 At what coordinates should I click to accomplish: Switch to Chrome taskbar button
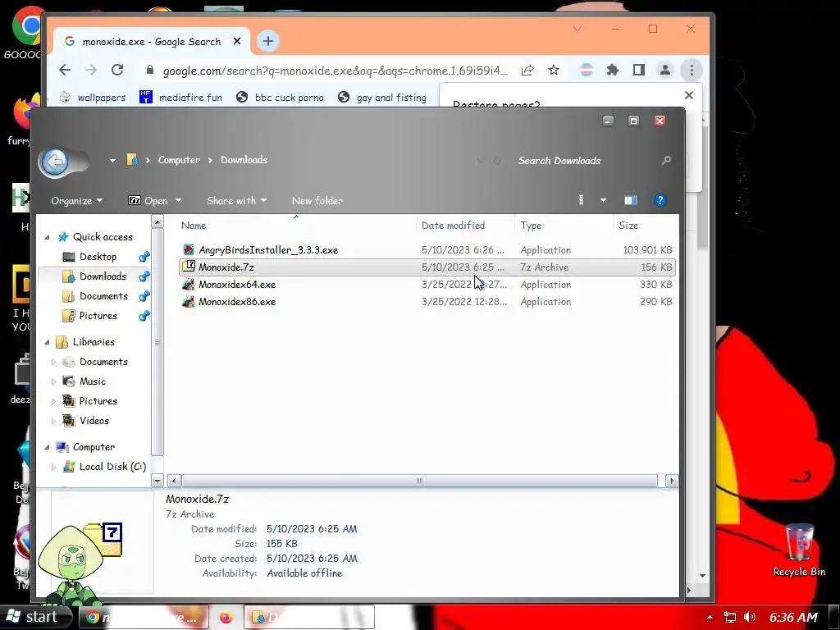[144, 617]
